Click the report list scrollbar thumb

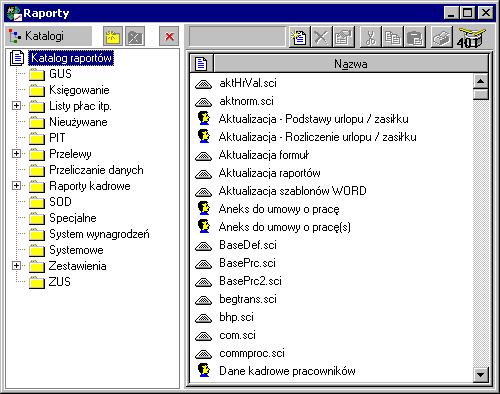click(481, 94)
